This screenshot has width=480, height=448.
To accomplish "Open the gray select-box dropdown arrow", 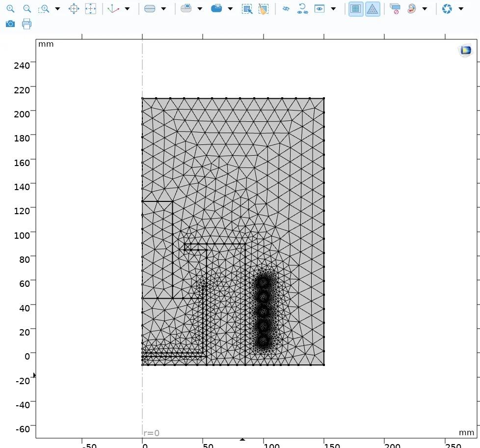I will [200, 8].
